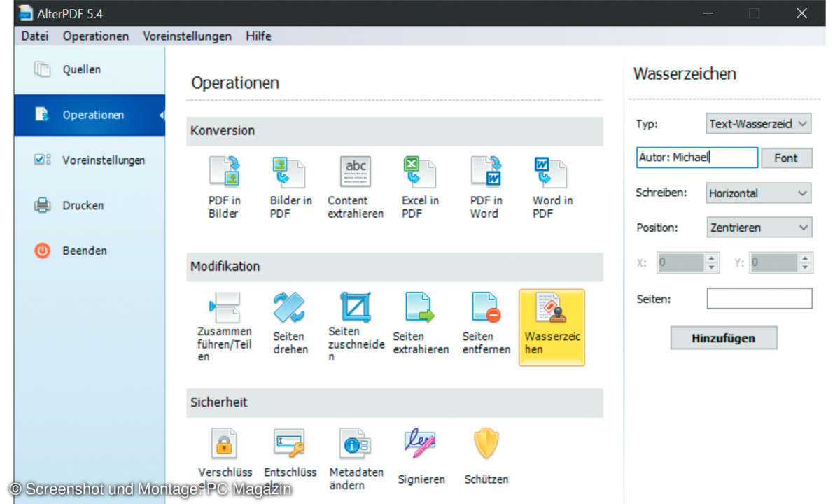Screen dimensions: 840x504
Task: Click the Sicherheit section header
Action: coord(395,402)
